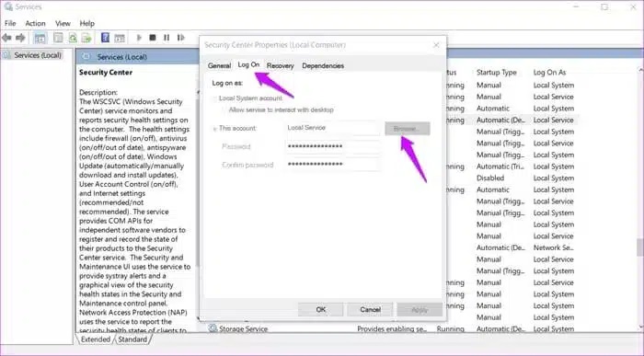Switch to the Log On tab
644x356 pixels.
pyautogui.click(x=248, y=65)
